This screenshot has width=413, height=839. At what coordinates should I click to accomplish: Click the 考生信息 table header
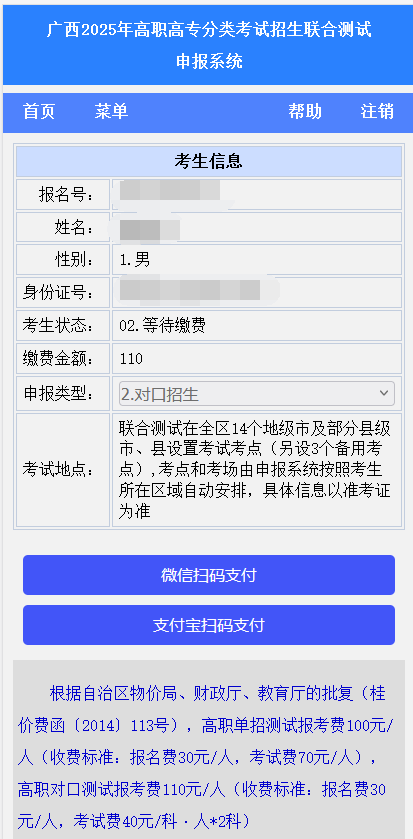click(x=209, y=161)
